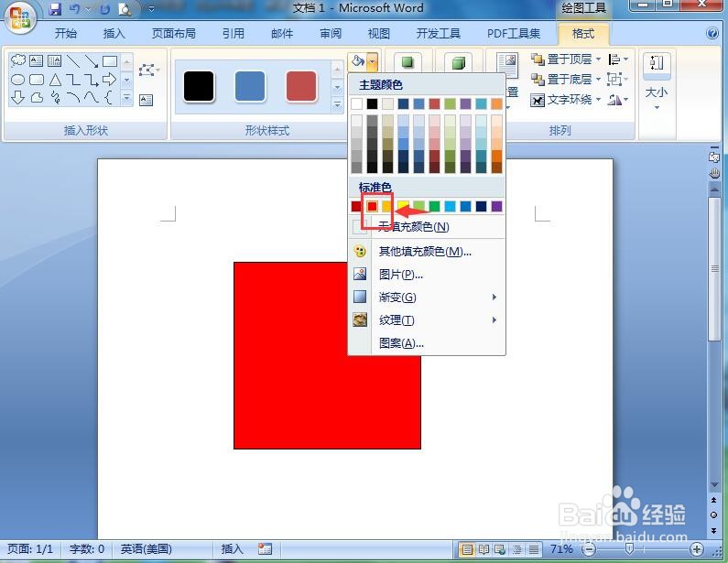Click the rotate icon in the 排列 group

(617, 99)
